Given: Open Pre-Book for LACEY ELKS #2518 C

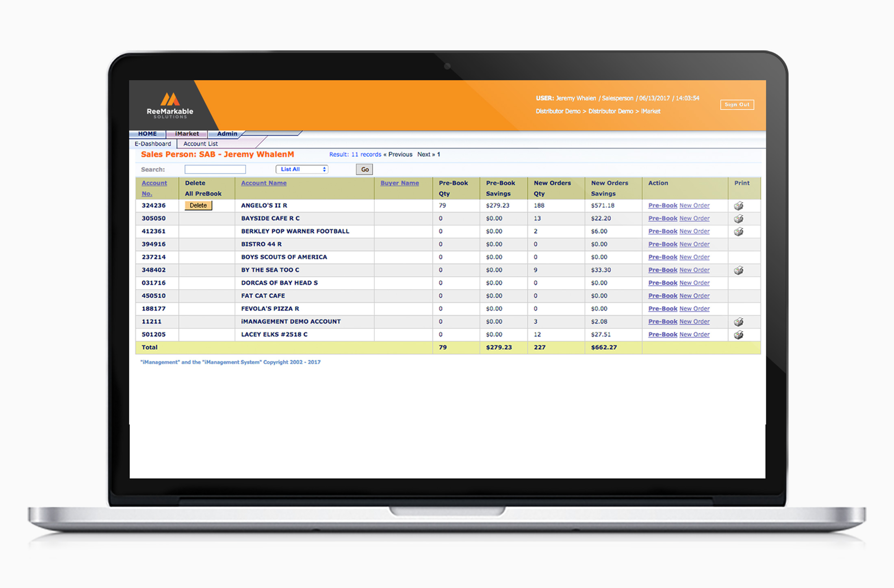Looking at the screenshot, I should tap(663, 335).
